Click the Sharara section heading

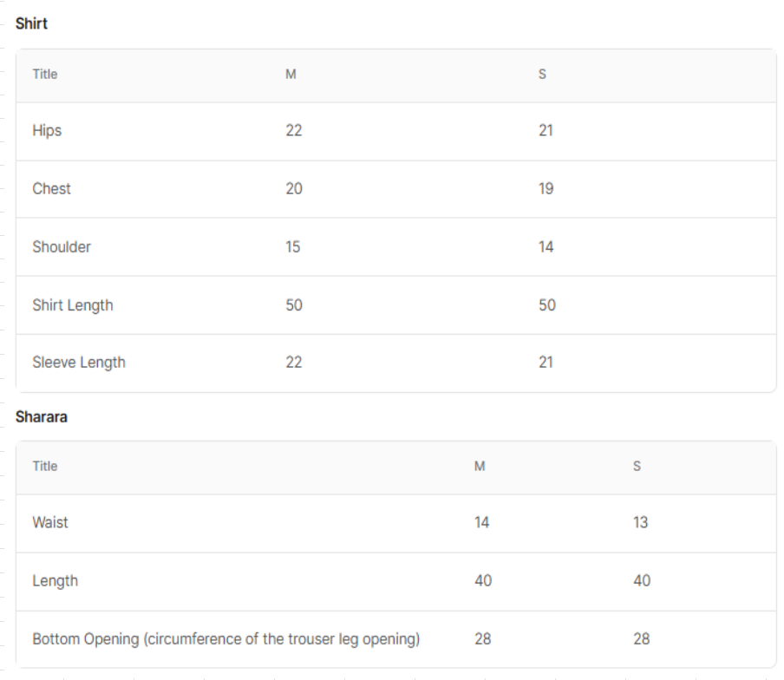coord(42,416)
